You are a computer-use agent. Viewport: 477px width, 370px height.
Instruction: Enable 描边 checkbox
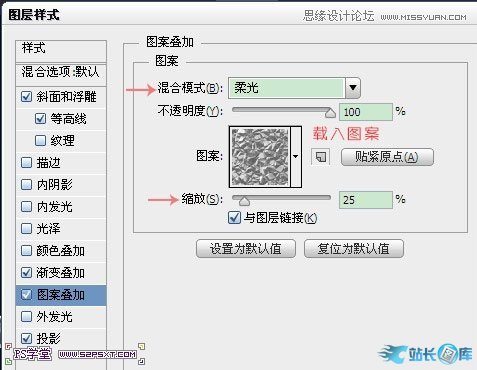coord(26,162)
